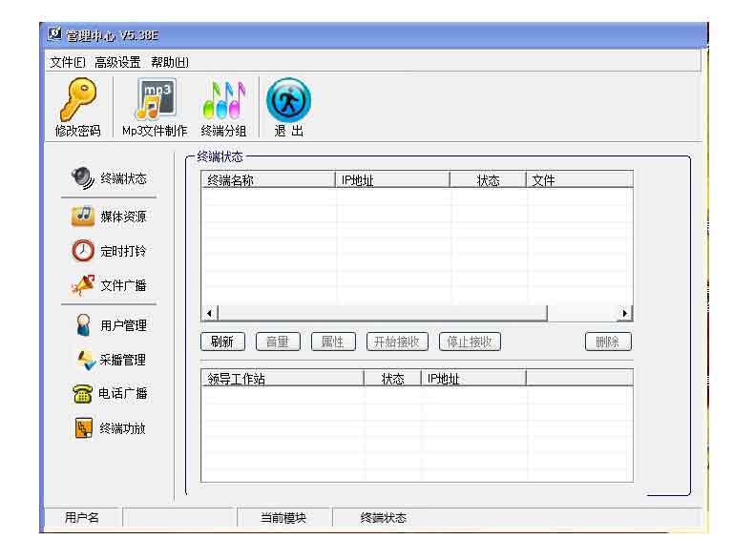This screenshot has width=754, height=560.
Task: Open 媒体资源 in the sidebar
Action: tap(109, 217)
